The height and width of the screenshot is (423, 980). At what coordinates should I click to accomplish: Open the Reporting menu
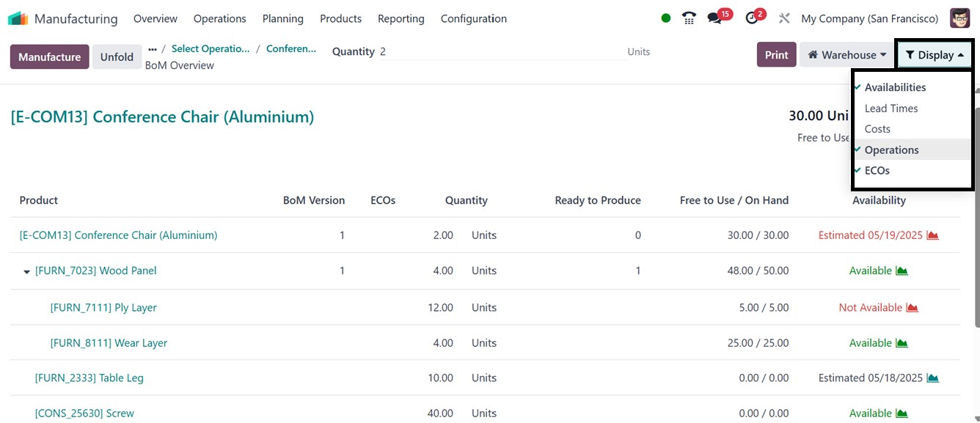tap(401, 18)
